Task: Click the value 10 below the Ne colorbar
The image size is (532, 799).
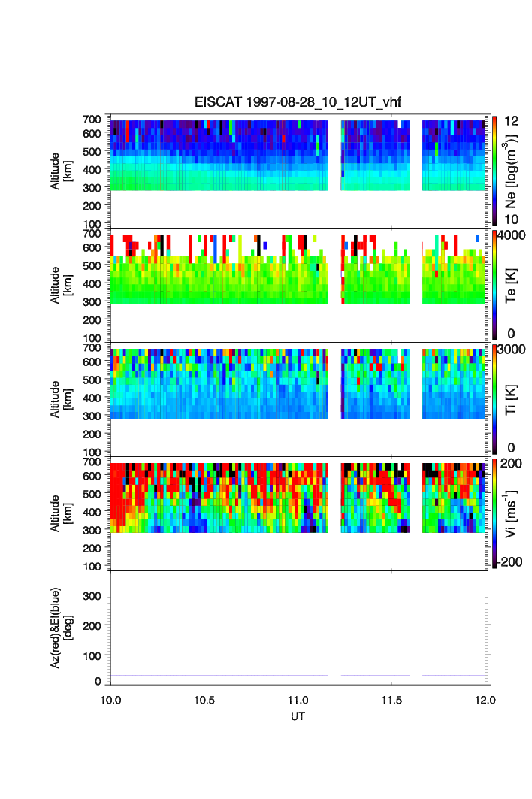Action: pos(511,219)
